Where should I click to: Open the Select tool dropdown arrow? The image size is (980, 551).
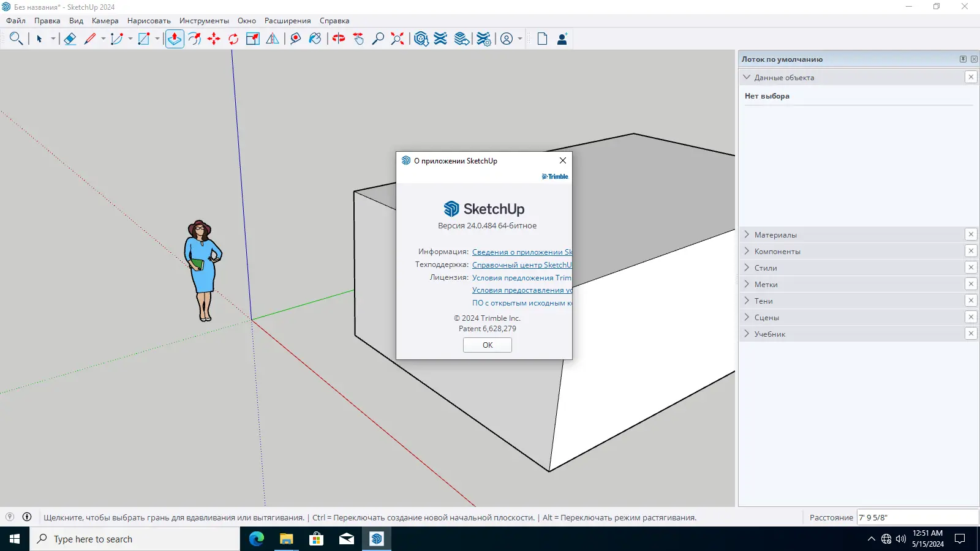tap(53, 39)
